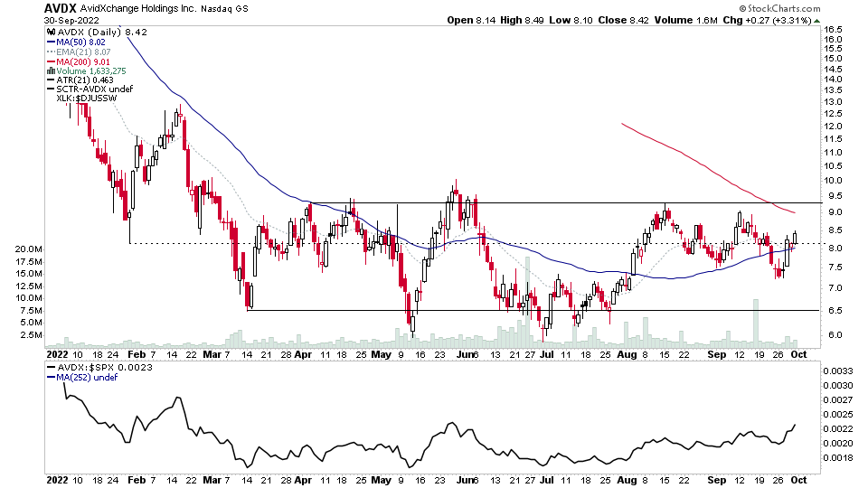Click the Sep label on lower panel axis
868x488 pixels.
coord(717,480)
